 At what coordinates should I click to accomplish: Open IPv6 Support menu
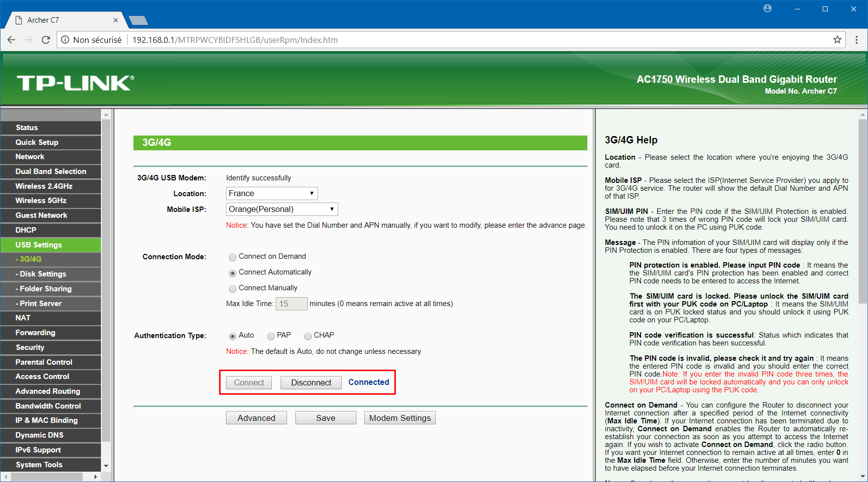point(51,450)
